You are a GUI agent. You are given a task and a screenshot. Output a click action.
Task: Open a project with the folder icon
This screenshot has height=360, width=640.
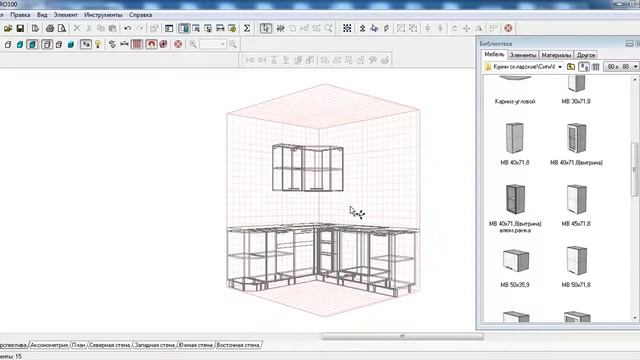tap(8, 28)
